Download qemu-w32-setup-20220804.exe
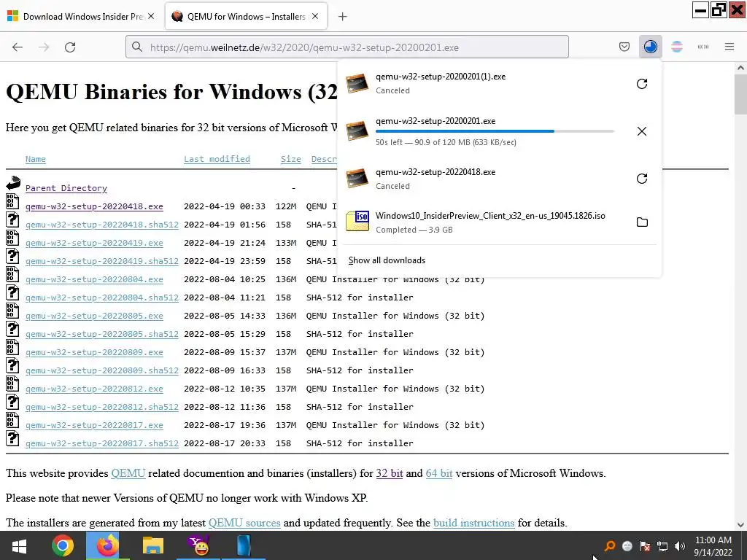The image size is (747, 560). [94, 279]
